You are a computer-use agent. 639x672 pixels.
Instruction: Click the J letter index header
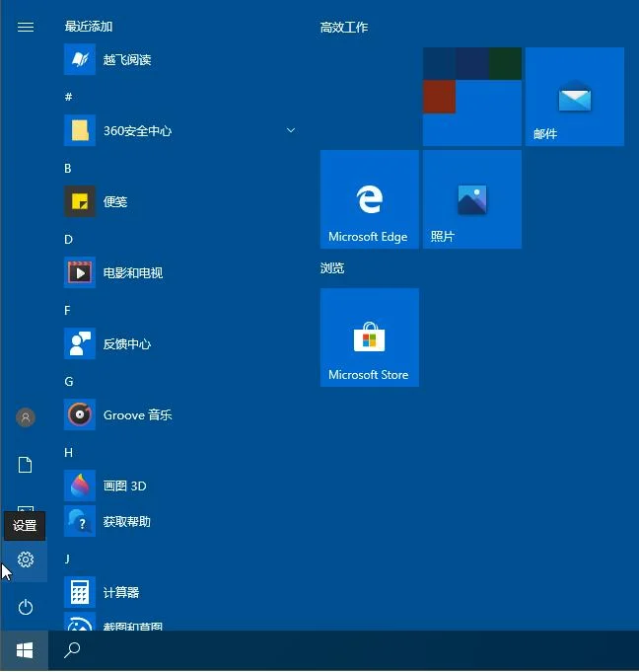(67, 559)
